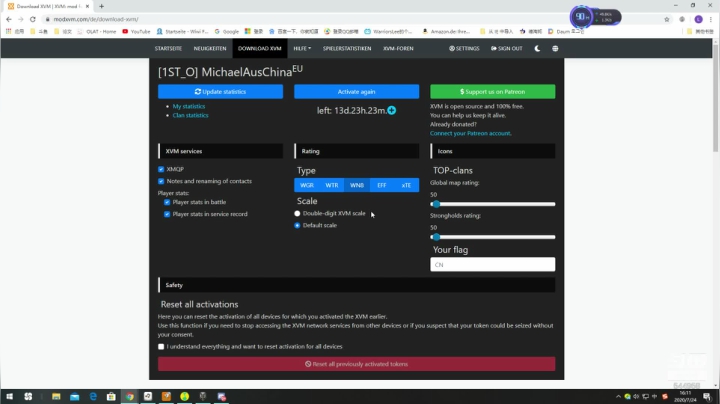Toggle the XMQP checkbox

(x=161, y=169)
